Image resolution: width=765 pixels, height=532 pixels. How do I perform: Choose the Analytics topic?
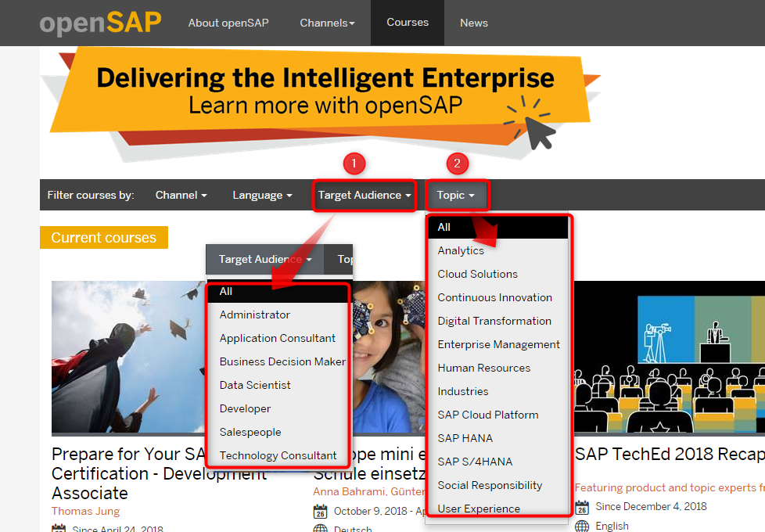click(498, 250)
